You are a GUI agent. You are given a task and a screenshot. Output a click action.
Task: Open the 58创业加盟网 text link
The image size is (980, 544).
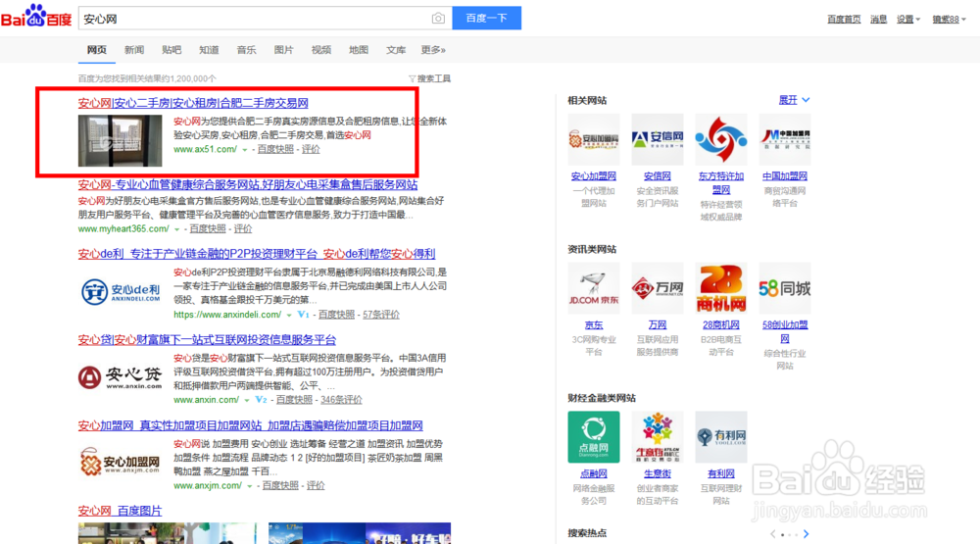pyautogui.click(x=785, y=332)
